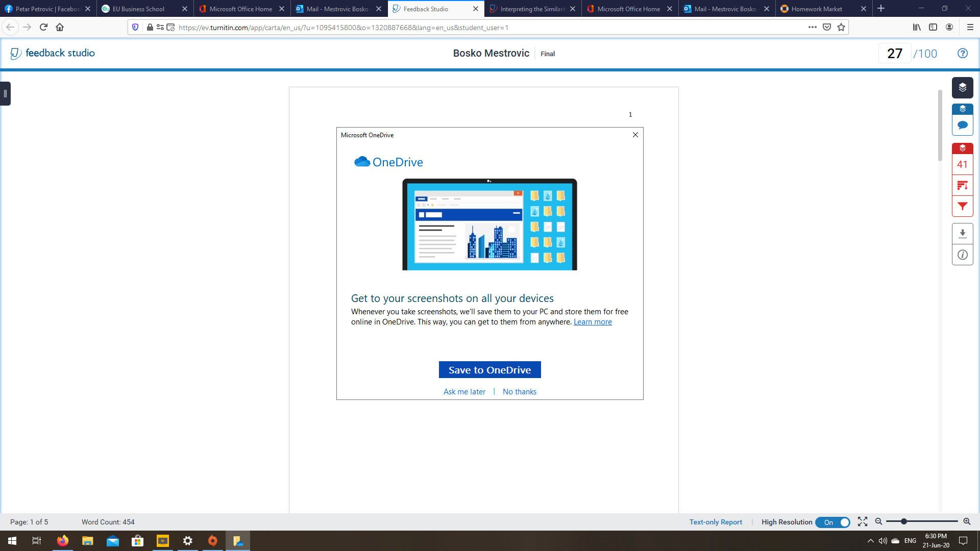Image resolution: width=980 pixels, height=551 pixels.
Task: Open the Firefox library icon
Action: coord(917,27)
